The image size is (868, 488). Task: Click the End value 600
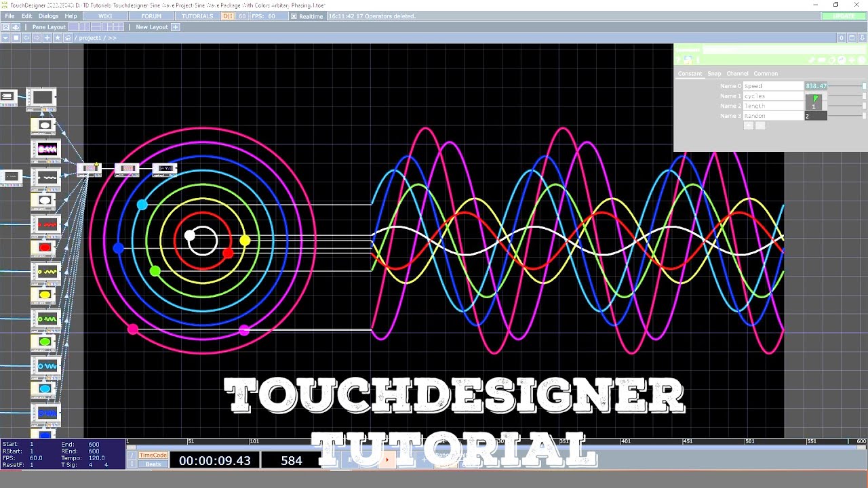click(x=94, y=445)
